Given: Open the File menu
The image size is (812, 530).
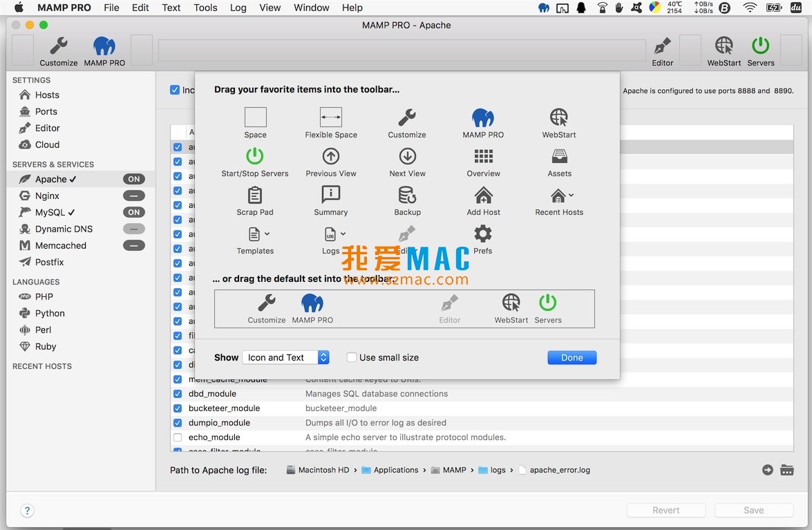Looking at the screenshot, I should [x=111, y=8].
